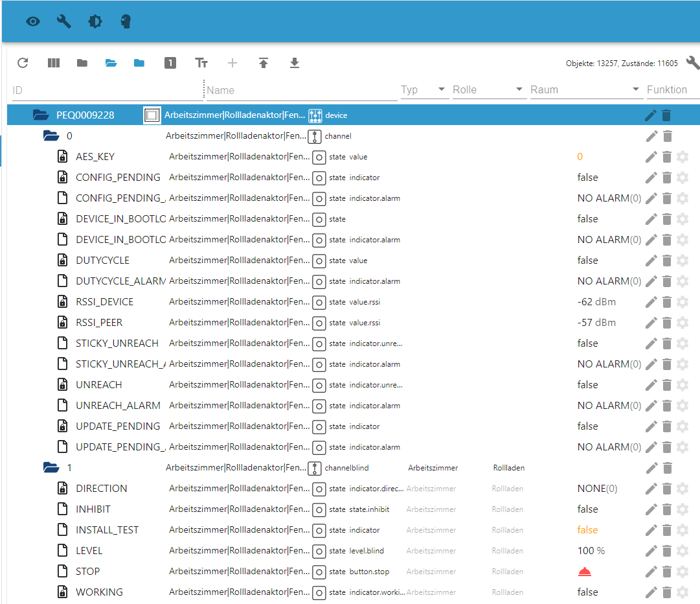Add a new object with plus icon
Viewport: 700px width, 604px height.
[232, 63]
